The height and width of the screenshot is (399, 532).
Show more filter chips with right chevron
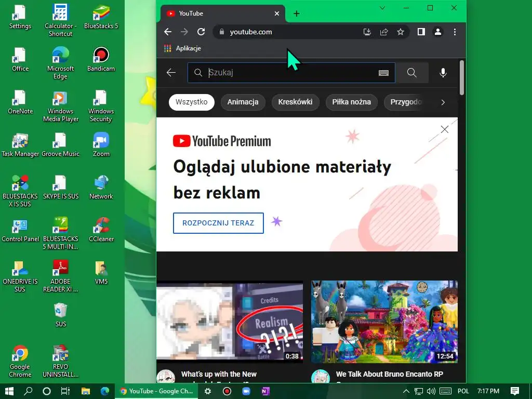pyautogui.click(x=443, y=102)
